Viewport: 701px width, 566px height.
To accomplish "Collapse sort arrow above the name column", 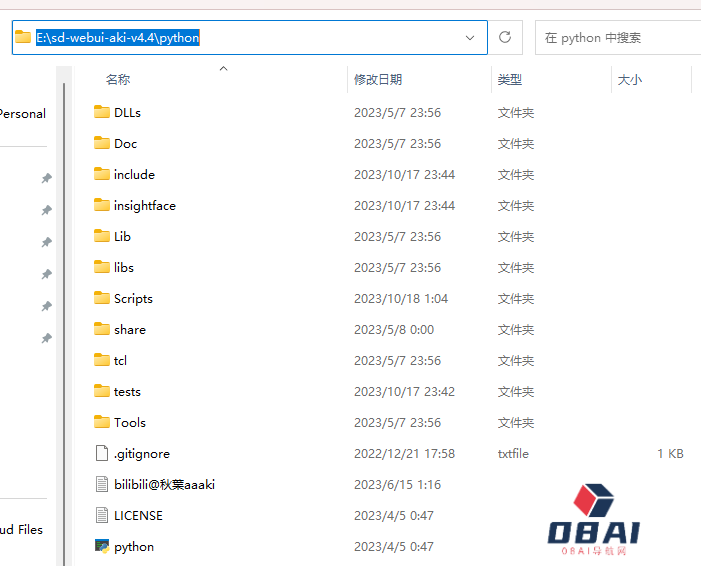I will pos(223,68).
